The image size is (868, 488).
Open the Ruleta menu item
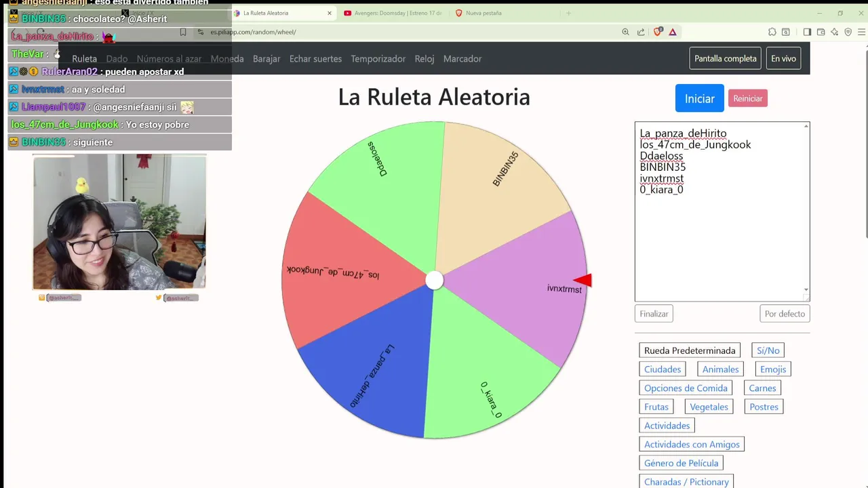point(85,59)
